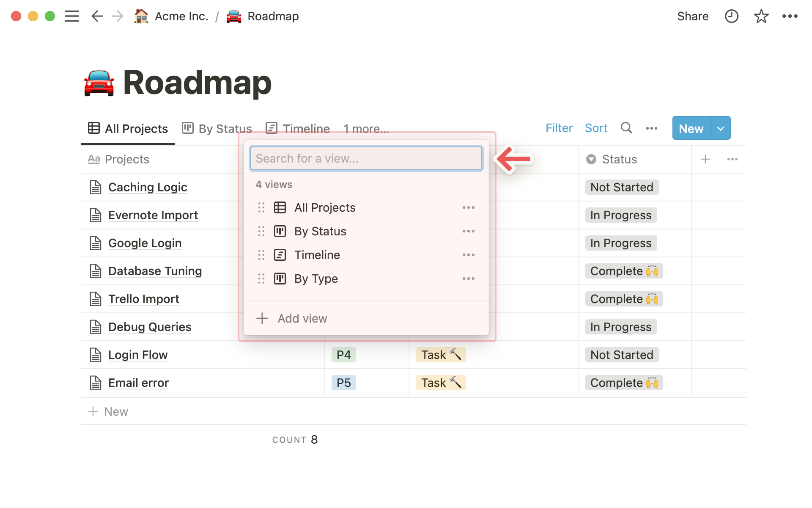Favorite this page with the star icon
Image resolution: width=812 pixels, height=508 pixels.
click(x=761, y=17)
